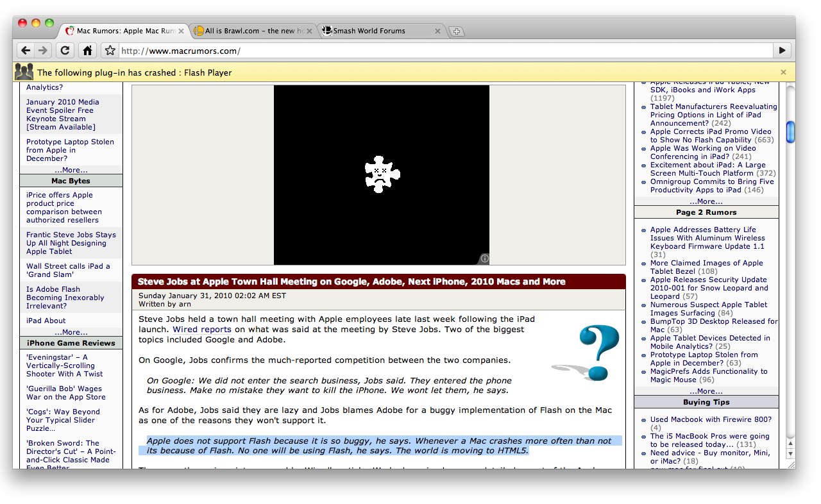Open 'Apple Was Working on Video Conferencing in iPad?'

coord(703,152)
